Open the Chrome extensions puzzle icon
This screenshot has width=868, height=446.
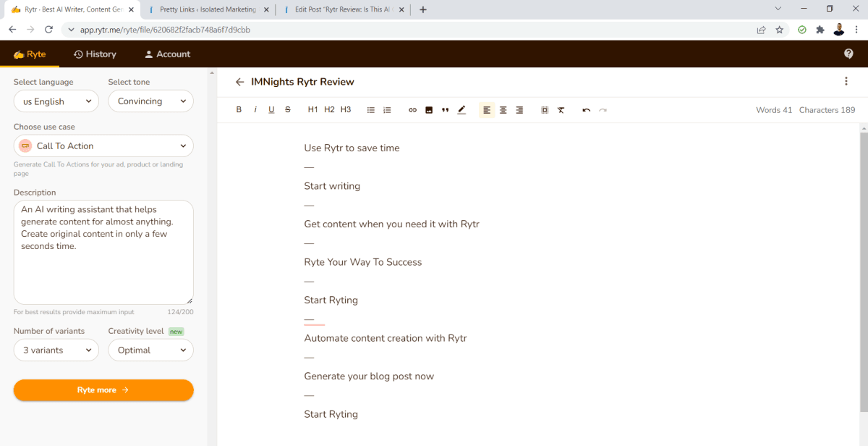click(820, 30)
